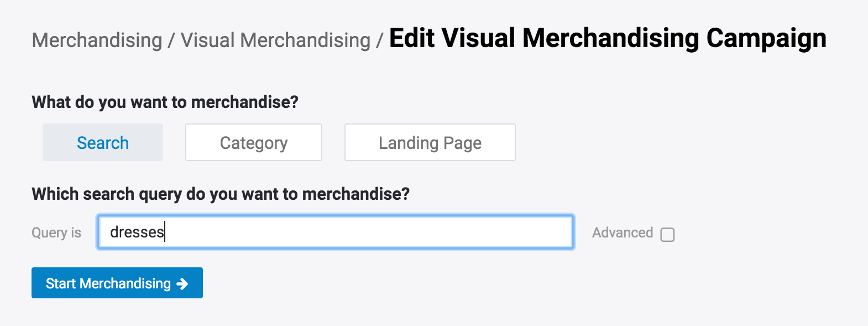Click the right arrow icon on Start Merchandising

182,284
